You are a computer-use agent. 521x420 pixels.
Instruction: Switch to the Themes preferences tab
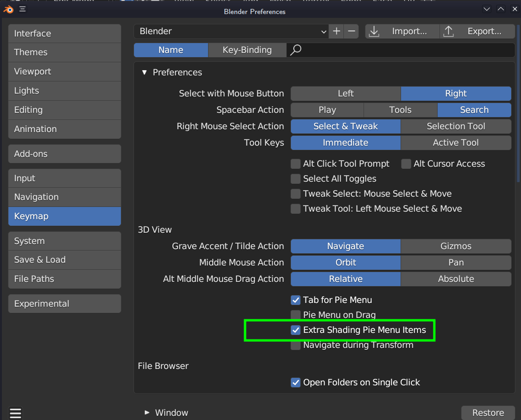(x=64, y=52)
